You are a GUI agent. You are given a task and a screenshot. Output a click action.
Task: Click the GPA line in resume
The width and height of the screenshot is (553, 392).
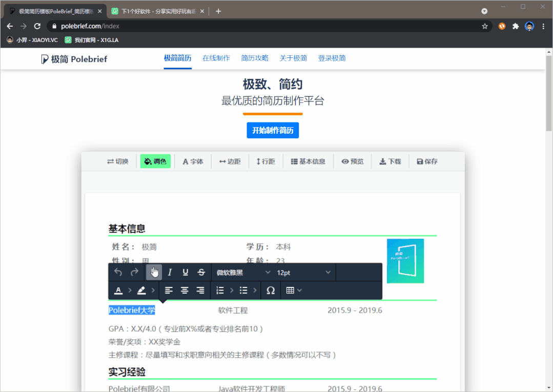pos(186,329)
